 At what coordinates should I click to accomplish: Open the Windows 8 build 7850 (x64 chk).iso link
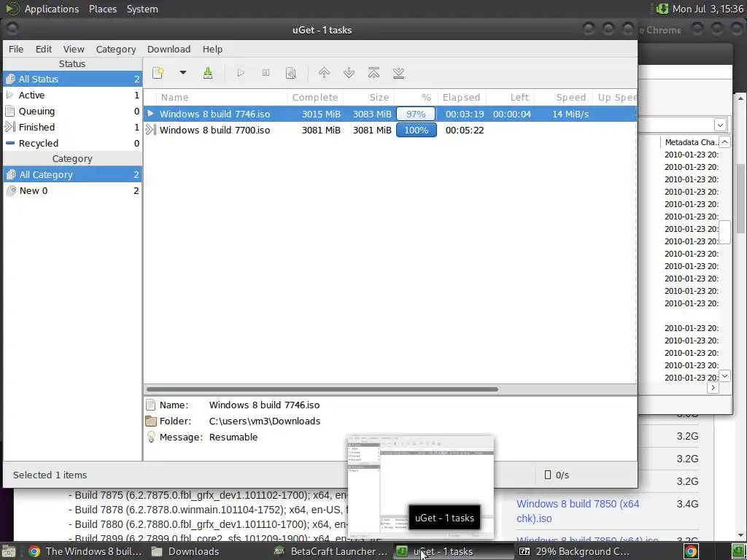click(578, 511)
